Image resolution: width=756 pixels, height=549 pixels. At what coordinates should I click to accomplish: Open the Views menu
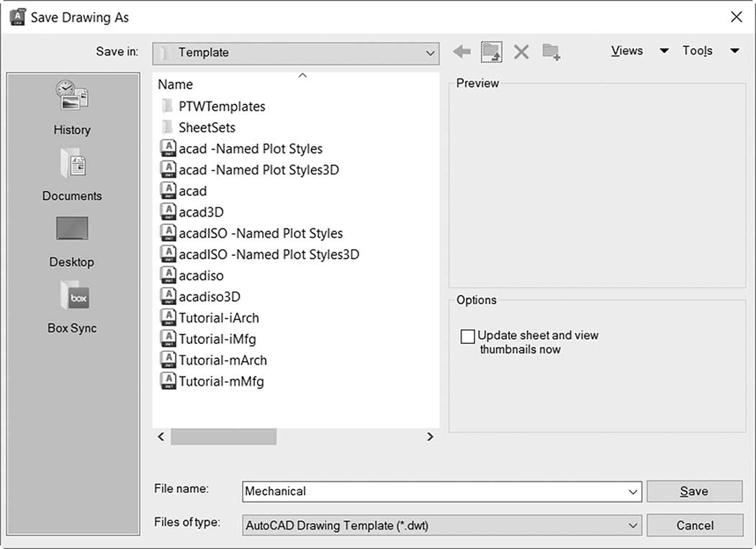tap(627, 50)
